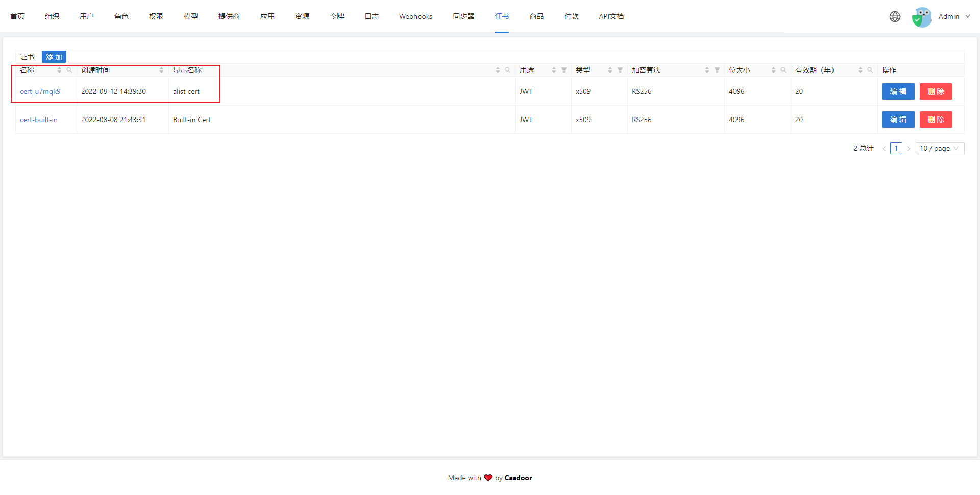Delete the cert-built-in certificate row
The image size is (980, 495).
click(936, 120)
